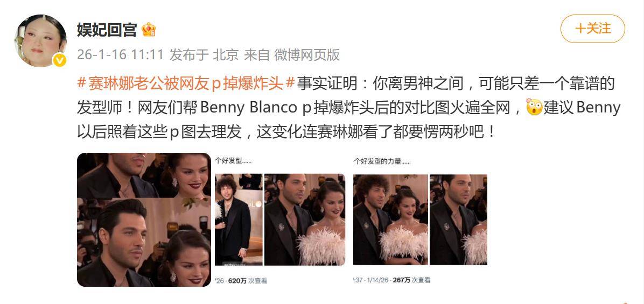Viewport: 644px width, 304px height.
Task: Open the #赛琳娜老公被网友p掉爆炸头# hashtag
Action: point(186,84)
